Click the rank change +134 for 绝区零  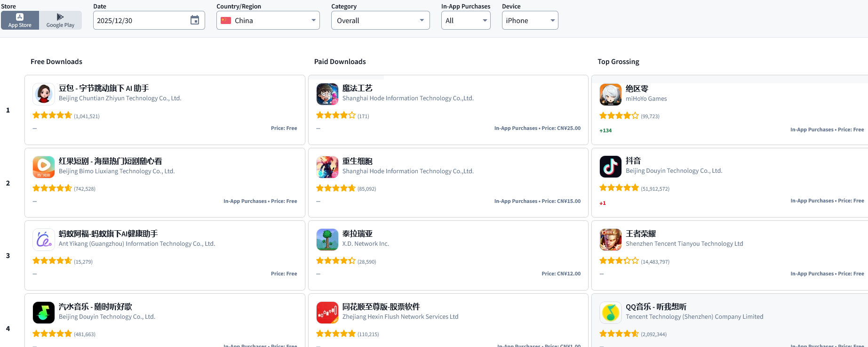[605, 131]
